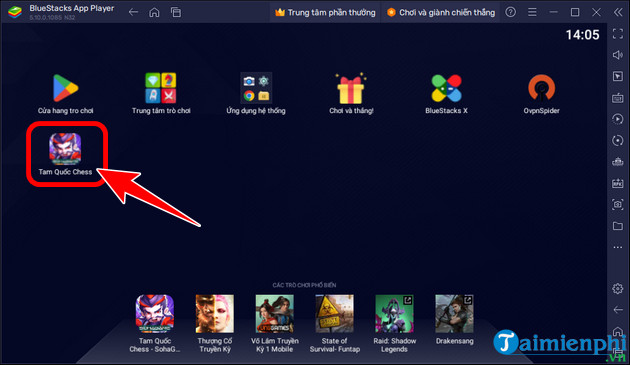Screen dimensions: 630x365
Task: Click the back arrow in sidebar
Action: pos(618,310)
